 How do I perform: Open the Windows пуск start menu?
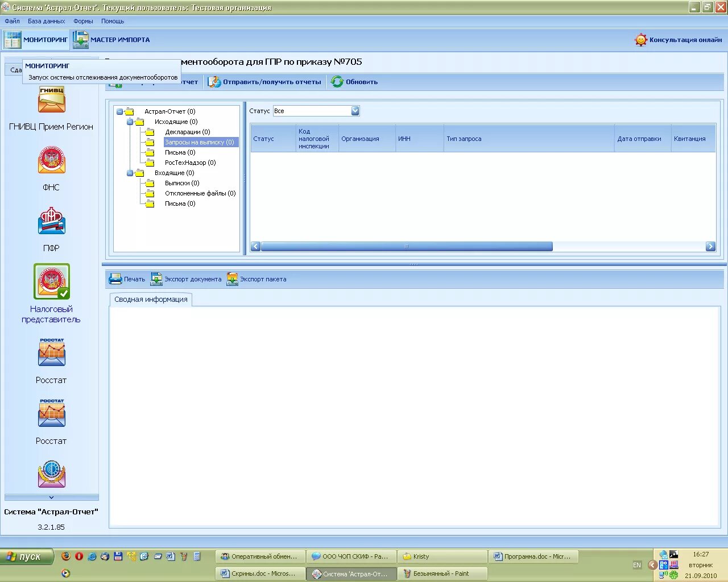[x=27, y=556]
